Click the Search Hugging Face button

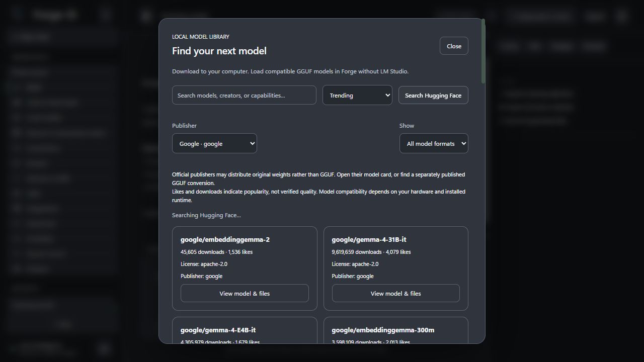coord(433,95)
